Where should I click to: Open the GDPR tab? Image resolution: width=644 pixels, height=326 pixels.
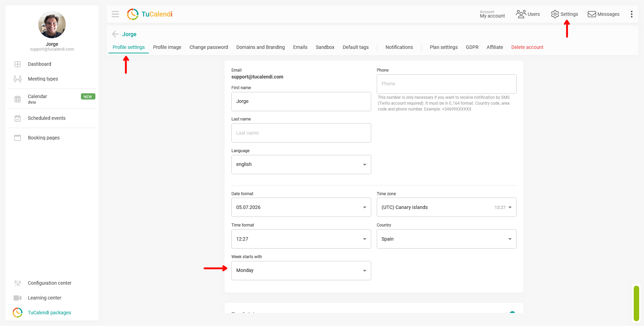pos(472,47)
